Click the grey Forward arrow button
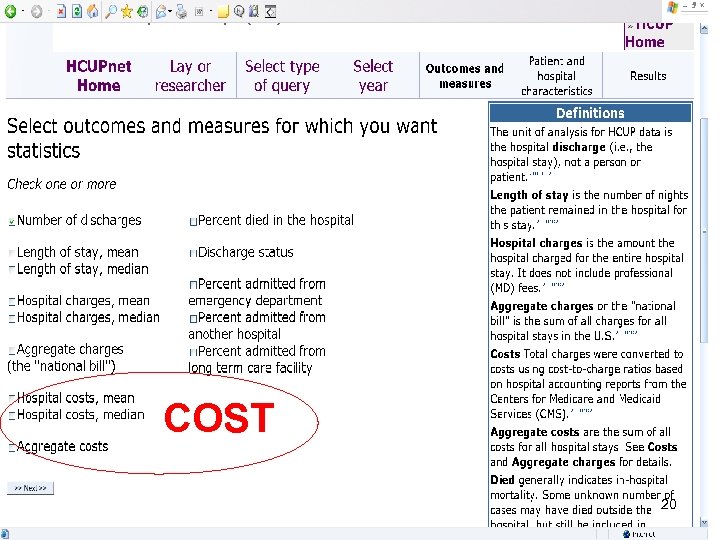The width and height of the screenshot is (720, 540). click(37, 11)
